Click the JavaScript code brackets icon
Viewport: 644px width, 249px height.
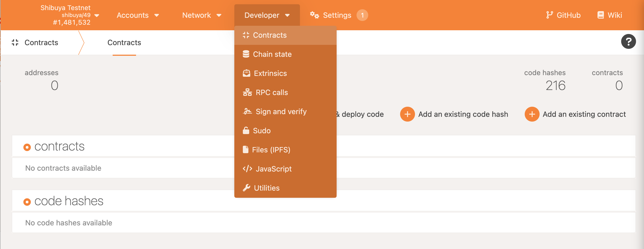(x=247, y=169)
